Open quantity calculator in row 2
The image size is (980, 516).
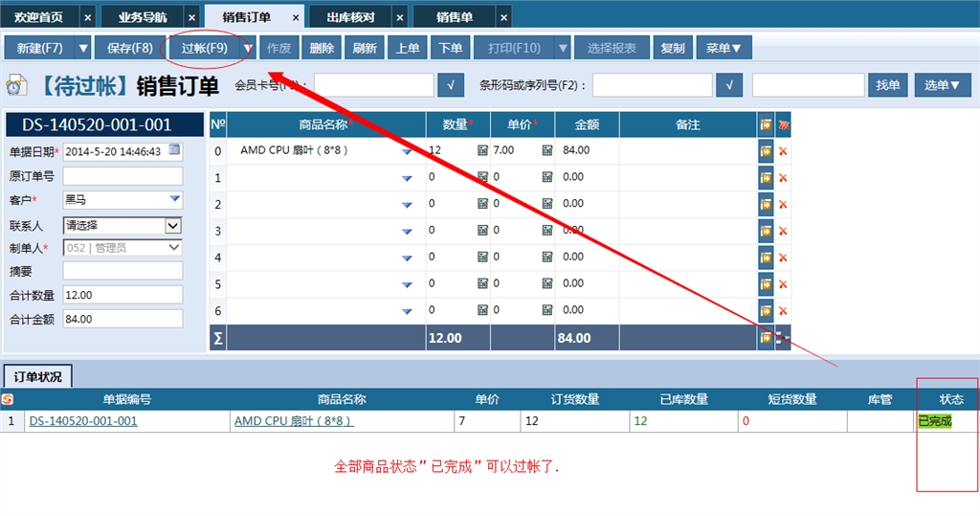(x=482, y=203)
